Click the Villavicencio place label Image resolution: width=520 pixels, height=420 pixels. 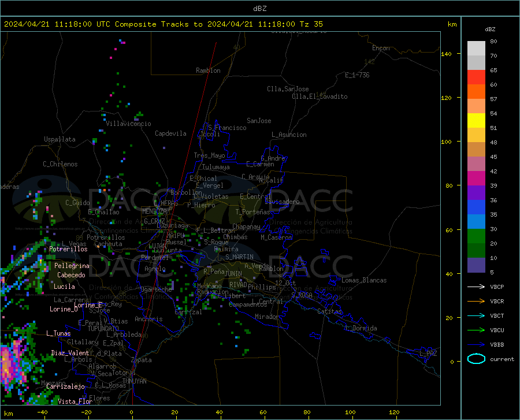(x=128, y=124)
